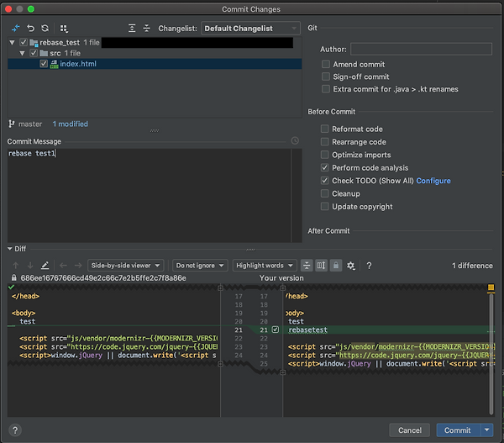Click the Rollback (undo) icon
504x443 pixels.
click(x=30, y=29)
